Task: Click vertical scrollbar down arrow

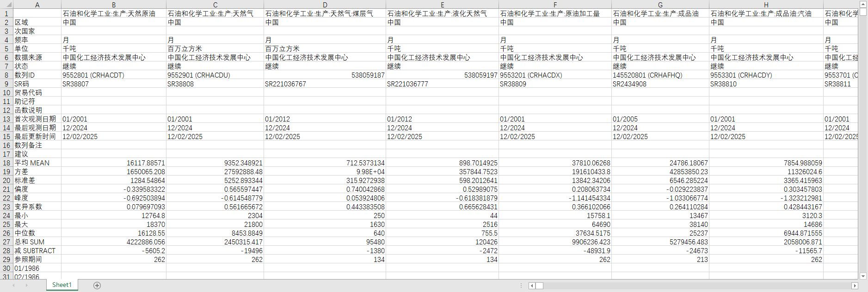Action: [863, 276]
